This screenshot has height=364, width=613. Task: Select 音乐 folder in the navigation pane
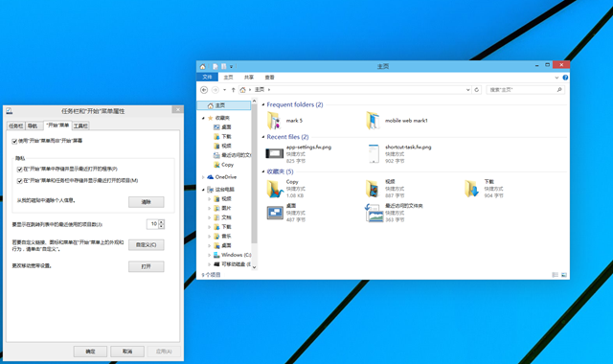point(222,237)
